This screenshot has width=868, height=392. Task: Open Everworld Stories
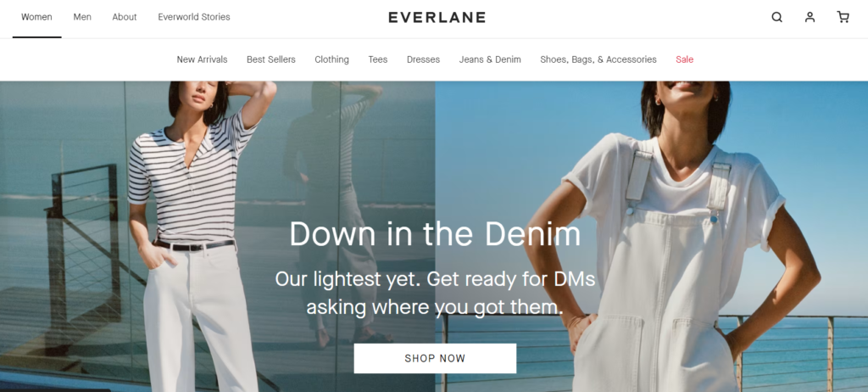point(194,17)
